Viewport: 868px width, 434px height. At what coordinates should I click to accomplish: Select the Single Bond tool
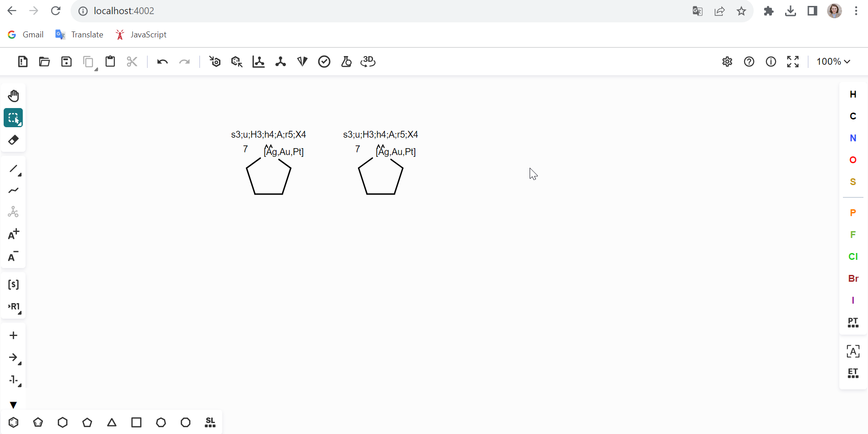point(13,170)
